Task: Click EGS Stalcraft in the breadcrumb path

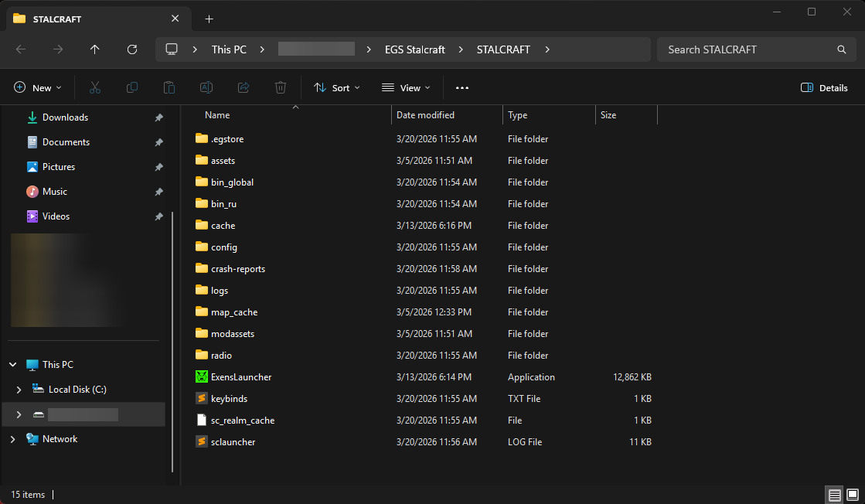Action: pyautogui.click(x=414, y=49)
